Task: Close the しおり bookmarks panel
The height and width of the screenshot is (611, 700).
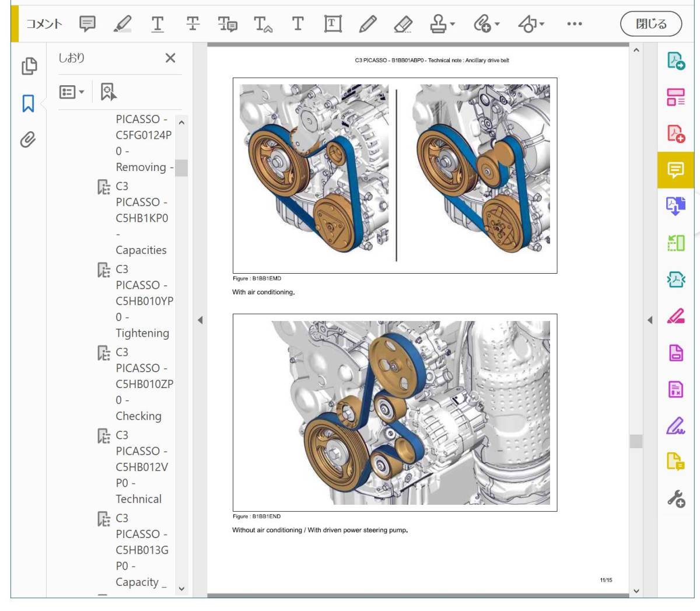Action: click(x=170, y=58)
